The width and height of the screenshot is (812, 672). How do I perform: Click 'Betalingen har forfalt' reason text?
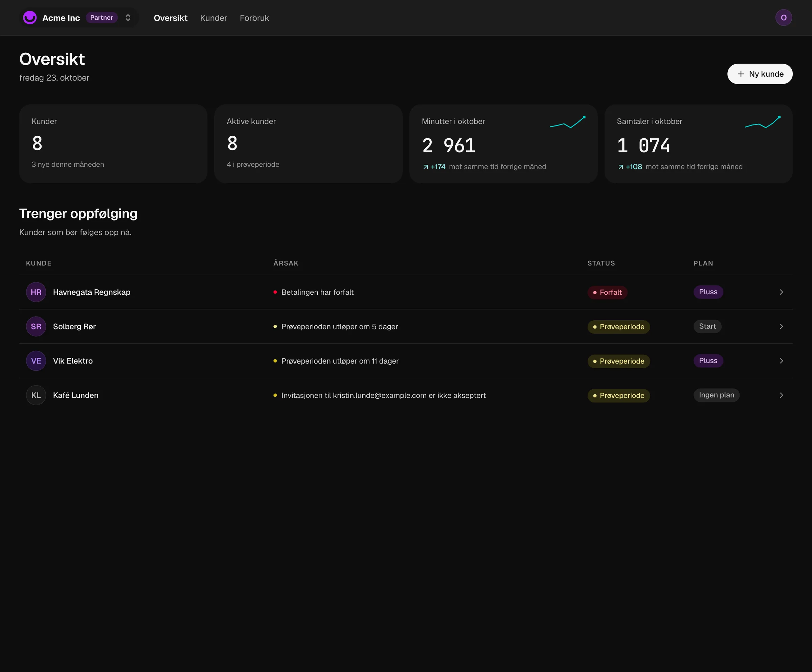click(x=317, y=293)
